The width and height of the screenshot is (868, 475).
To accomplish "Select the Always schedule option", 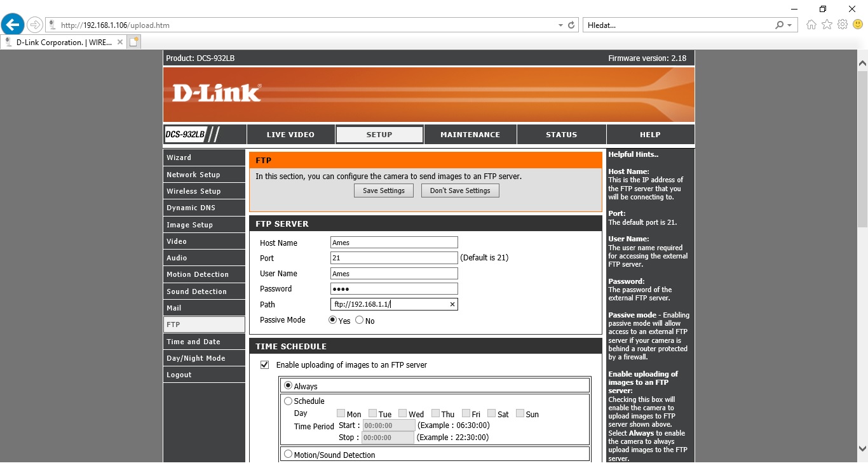I will pos(288,385).
